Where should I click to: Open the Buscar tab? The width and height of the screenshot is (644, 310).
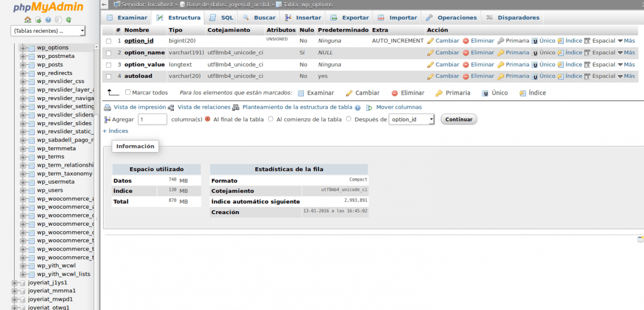[x=259, y=18]
